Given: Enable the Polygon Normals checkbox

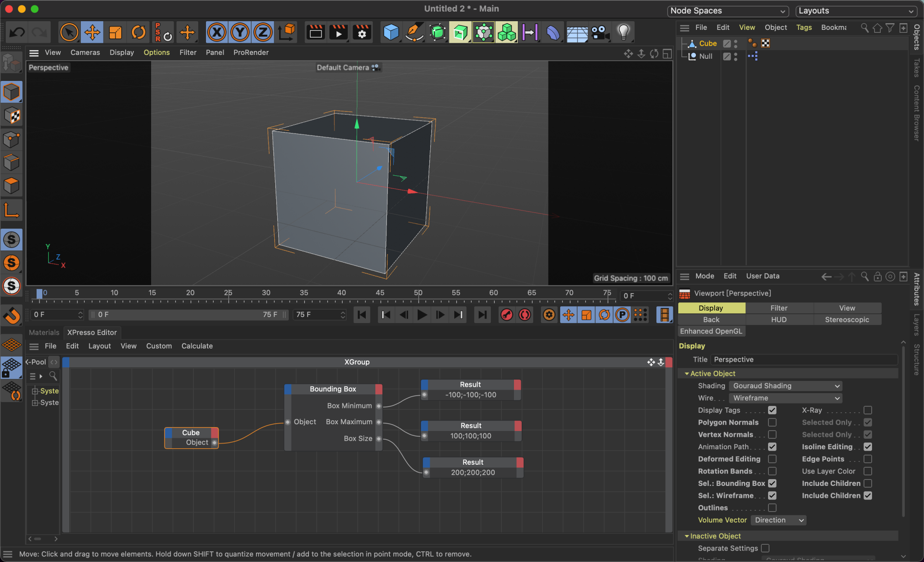Looking at the screenshot, I should click(772, 422).
